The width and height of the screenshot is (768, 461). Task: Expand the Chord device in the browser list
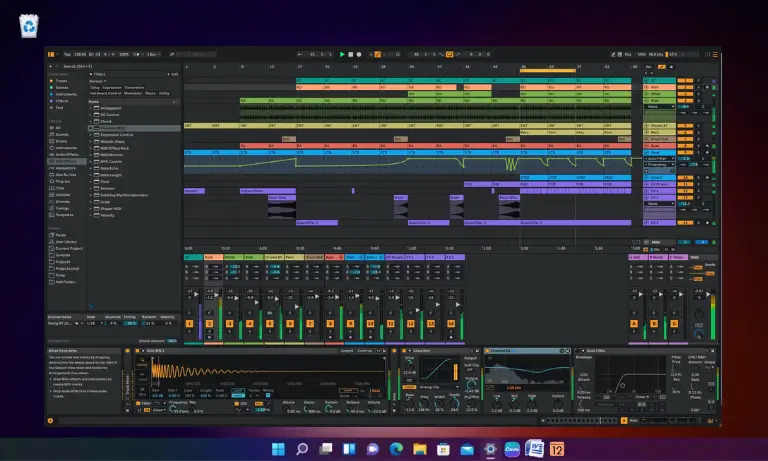point(91,121)
